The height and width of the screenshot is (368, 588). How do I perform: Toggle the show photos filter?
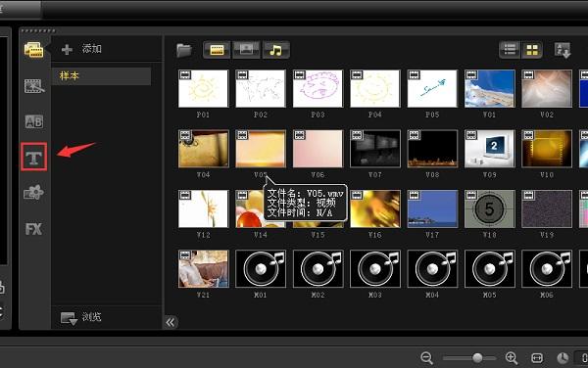coord(246,50)
